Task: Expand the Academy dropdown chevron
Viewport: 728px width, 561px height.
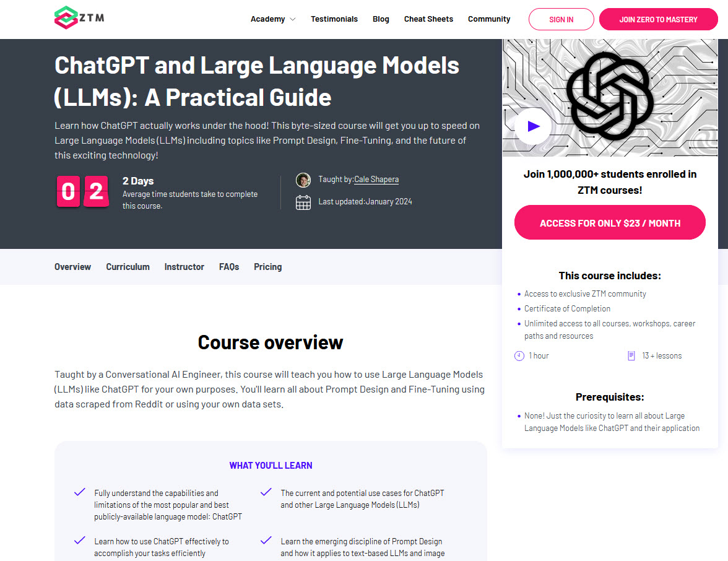Action: coord(292,19)
